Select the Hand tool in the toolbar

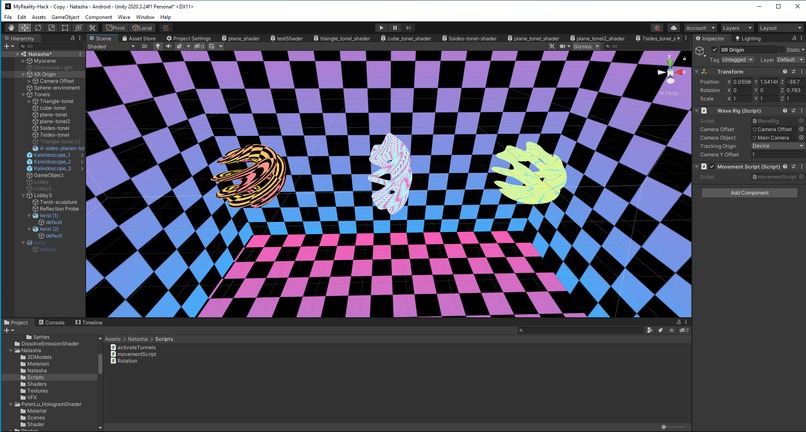point(11,28)
